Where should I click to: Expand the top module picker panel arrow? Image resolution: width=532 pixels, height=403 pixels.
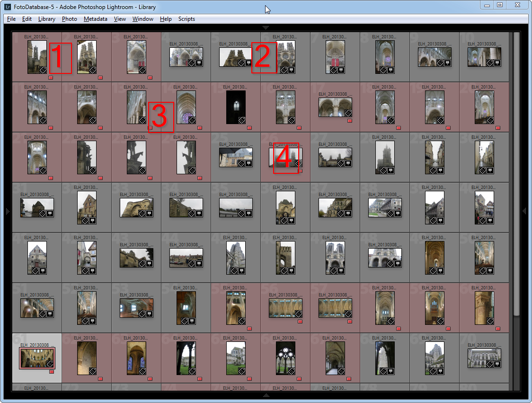(266, 27)
